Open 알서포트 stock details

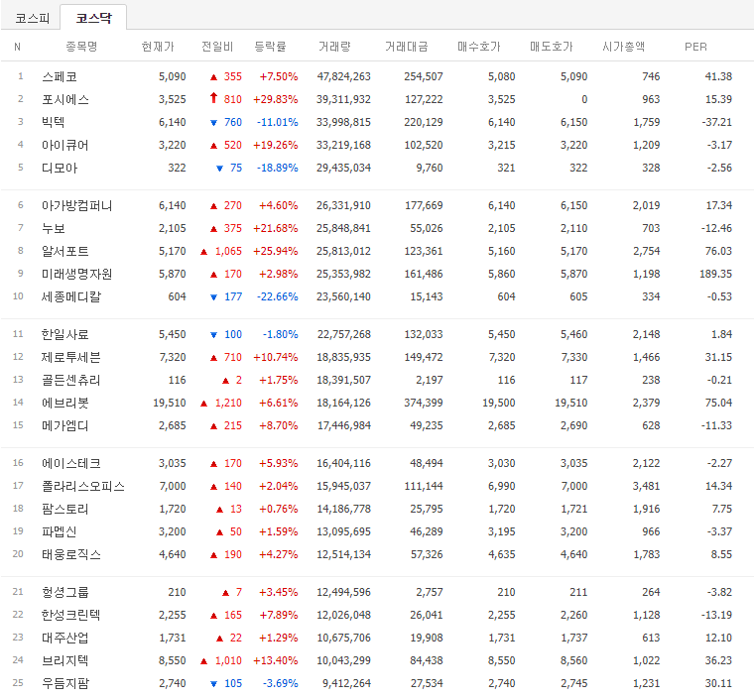click(65, 251)
